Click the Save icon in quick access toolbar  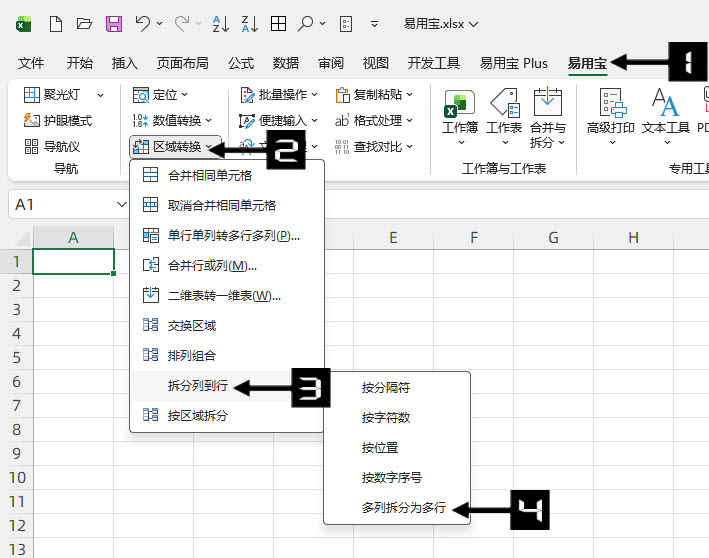click(114, 23)
